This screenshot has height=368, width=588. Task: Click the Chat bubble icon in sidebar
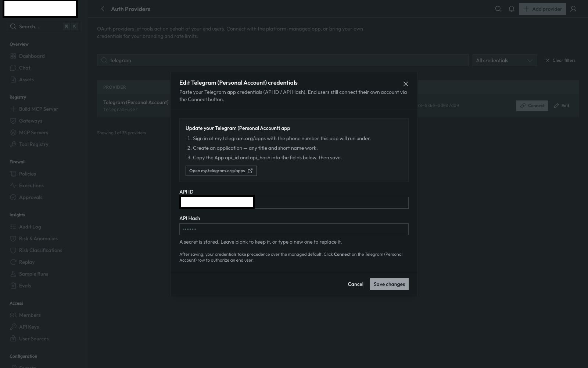(x=13, y=68)
